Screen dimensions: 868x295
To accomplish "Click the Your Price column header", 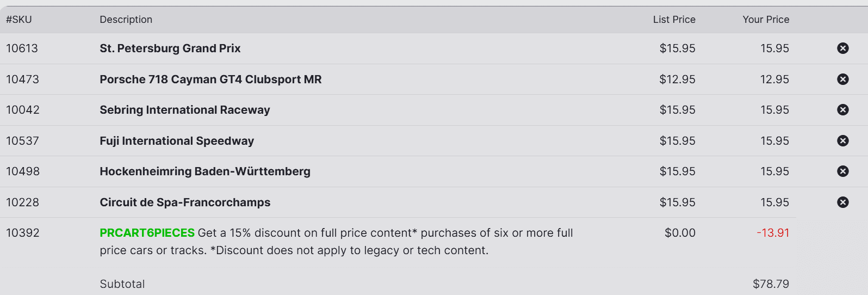I will coord(766,20).
